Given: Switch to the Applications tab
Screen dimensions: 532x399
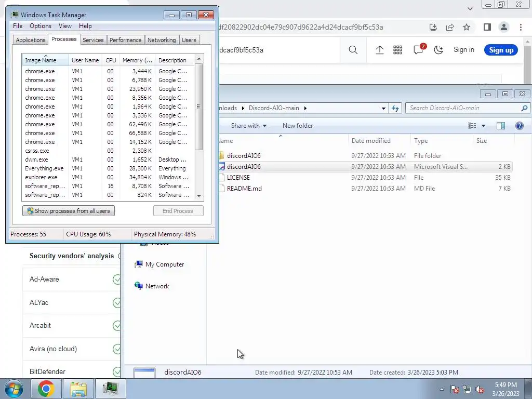Looking at the screenshot, I should (x=31, y=40).
